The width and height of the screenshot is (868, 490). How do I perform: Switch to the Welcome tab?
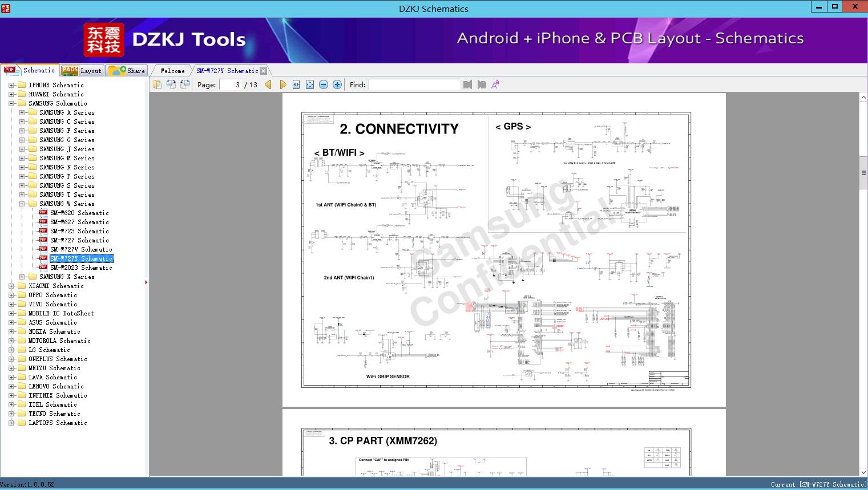click(172, 71)
